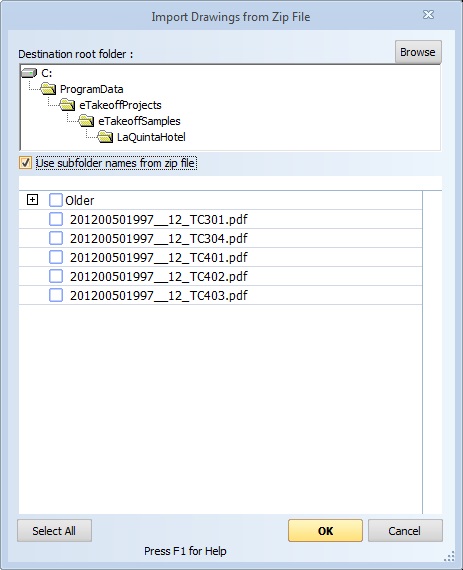This screenshot has height=570, width=463.
Task: Uncheck Use subfolder names from zip file
Action: click(x=25, y=162)
